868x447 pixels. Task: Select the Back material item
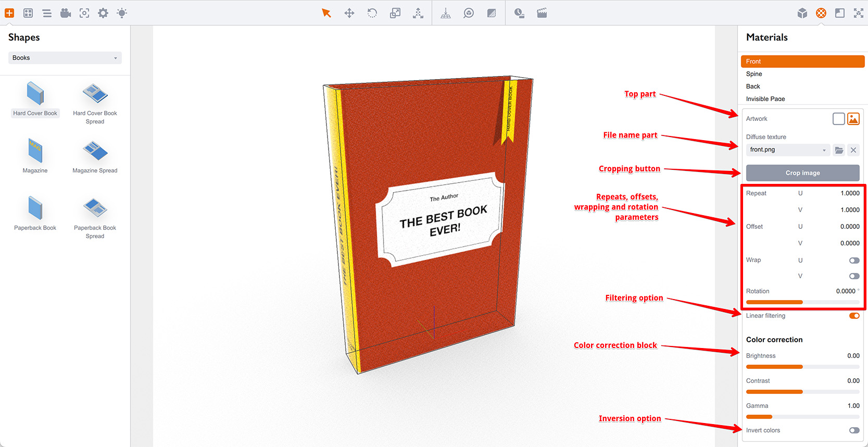(753, 86)
